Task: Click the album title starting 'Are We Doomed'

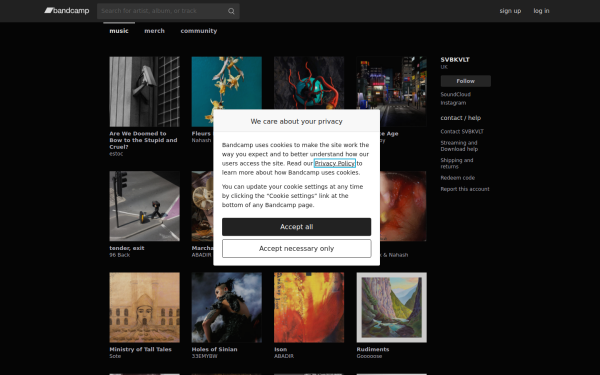Action: (143, 140)
